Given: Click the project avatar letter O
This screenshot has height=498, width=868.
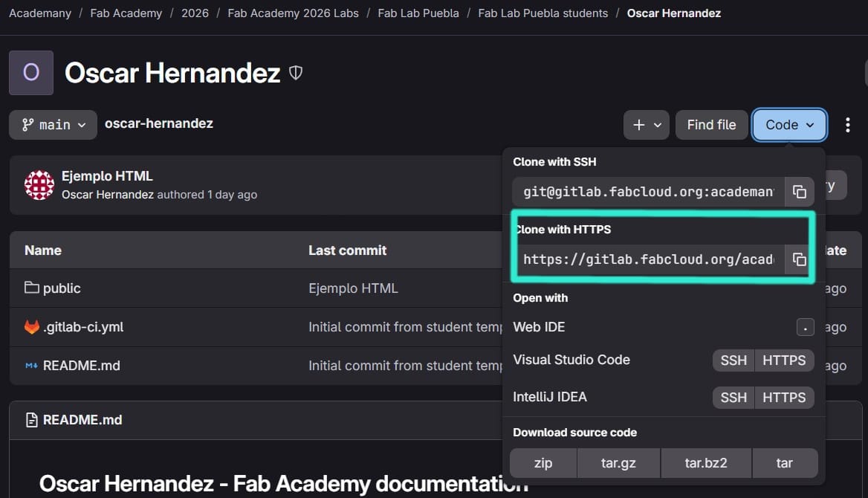Looking at the screenshot, I should click(31, 73).
